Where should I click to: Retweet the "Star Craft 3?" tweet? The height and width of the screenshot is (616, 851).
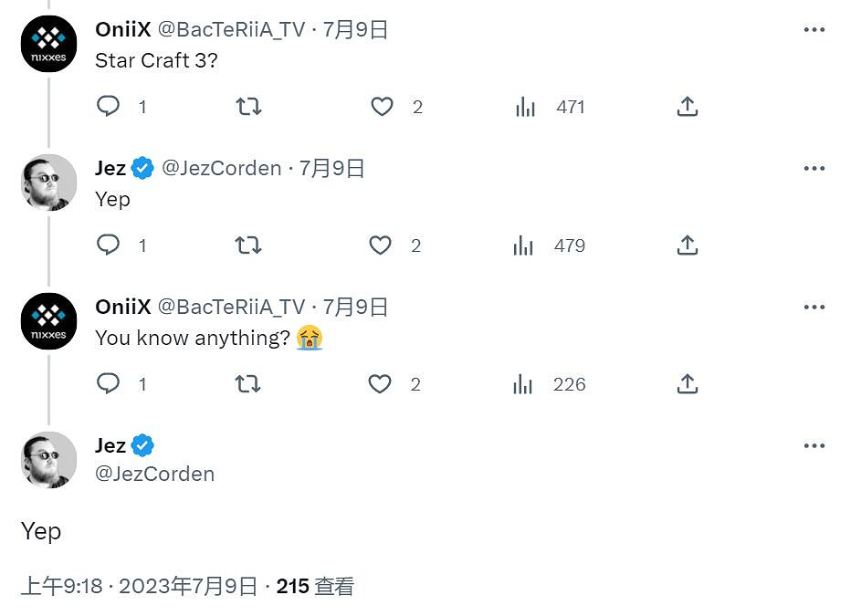click(247, 106)
